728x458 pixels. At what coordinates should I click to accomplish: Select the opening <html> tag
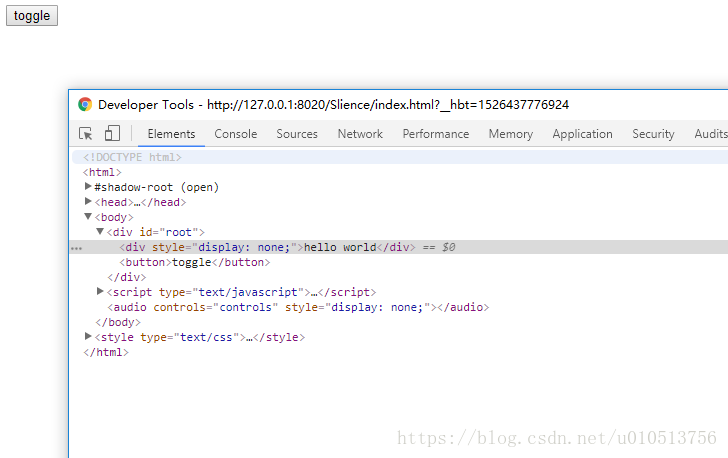click(x=102, y=172)
